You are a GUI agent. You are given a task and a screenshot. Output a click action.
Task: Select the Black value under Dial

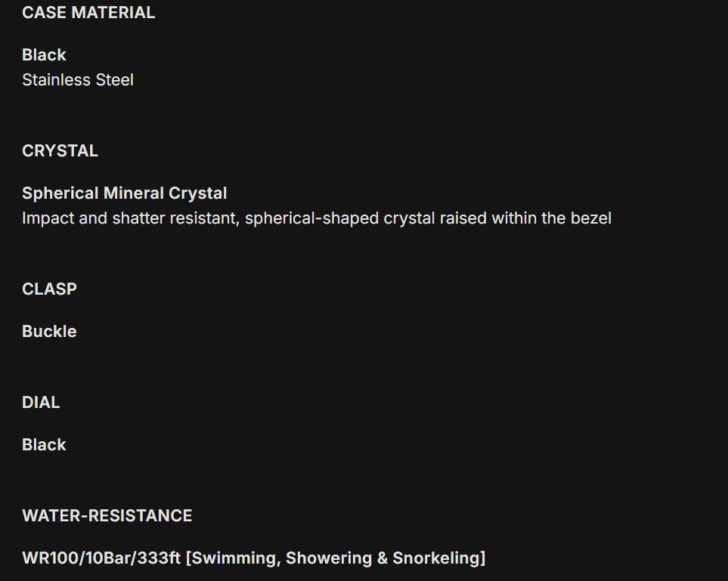(x=44, y=444)
